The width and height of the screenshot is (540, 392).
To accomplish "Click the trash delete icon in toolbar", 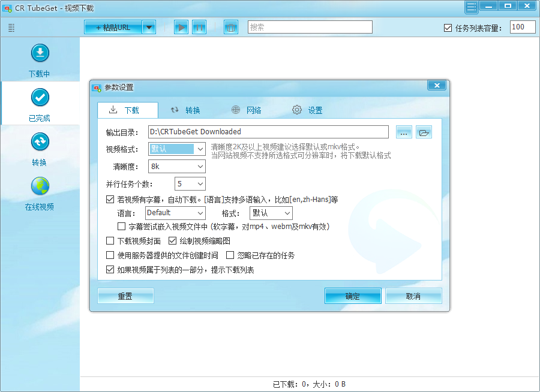I will (231, 27).
